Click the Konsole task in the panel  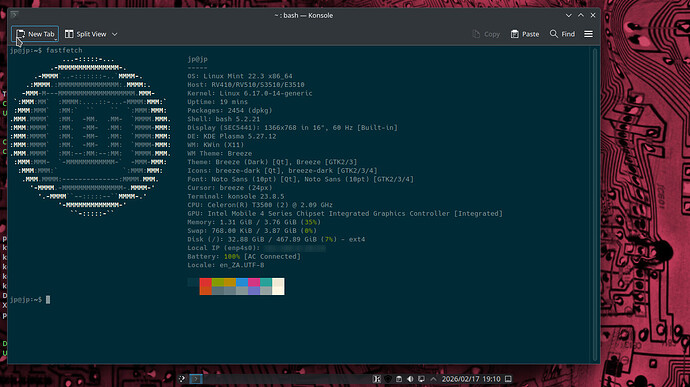point(196,379)
